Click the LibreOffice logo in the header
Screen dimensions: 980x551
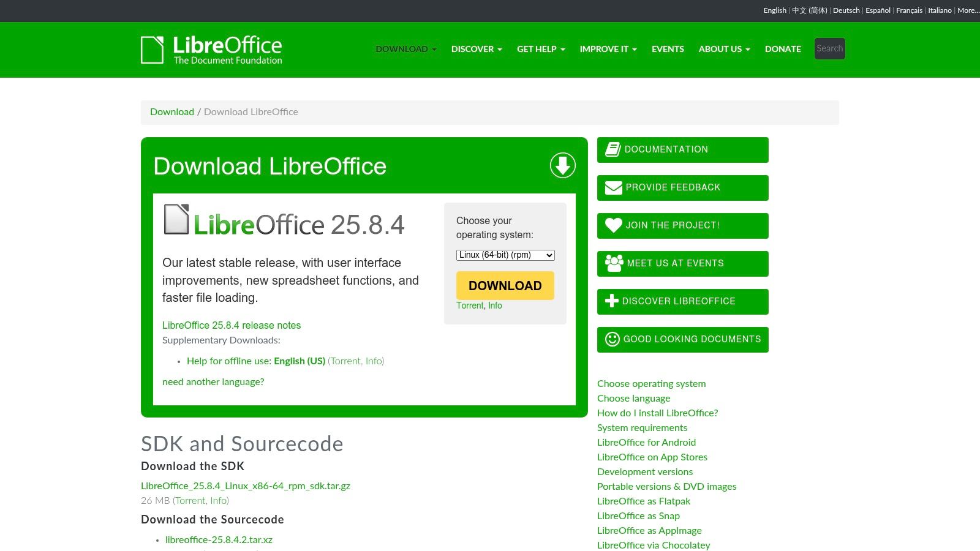[x=211, y=50]
